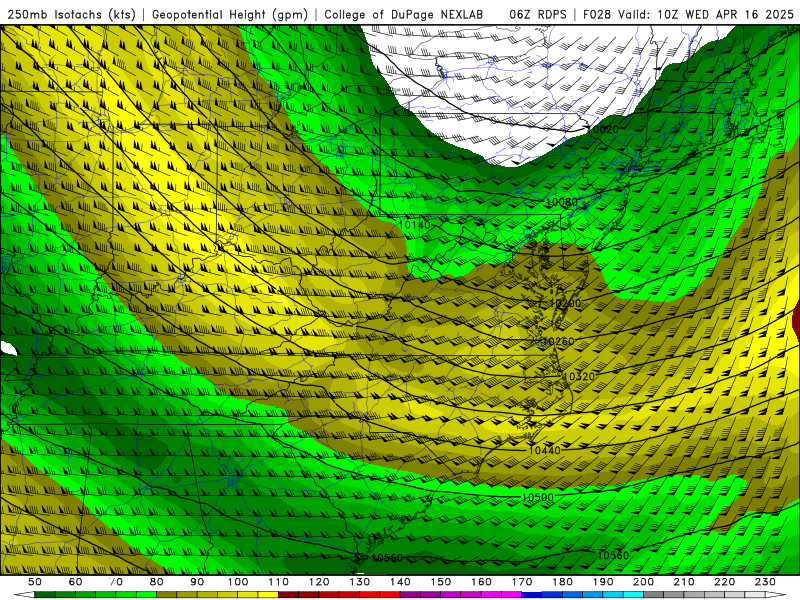This screenshot has width=800, height=600.
Task: Click the 170 value on the color scale
Action: pyautogui.click(x=522, y=582)
